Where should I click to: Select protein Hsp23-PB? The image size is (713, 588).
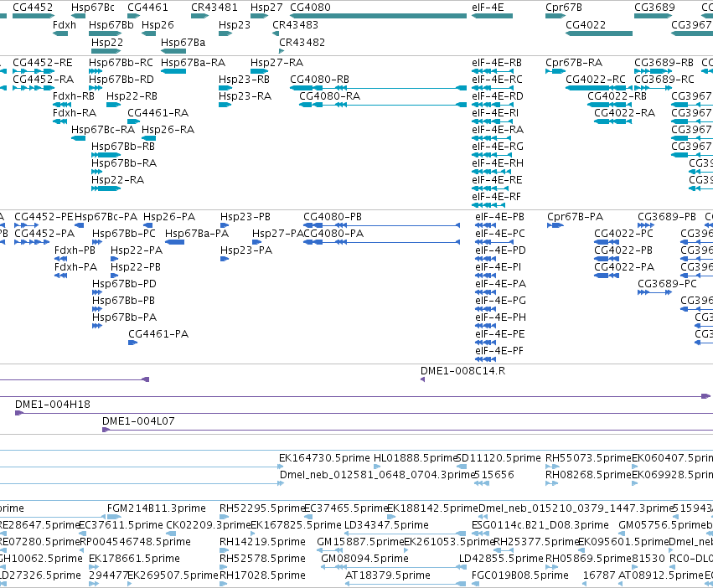pos(245,216)
